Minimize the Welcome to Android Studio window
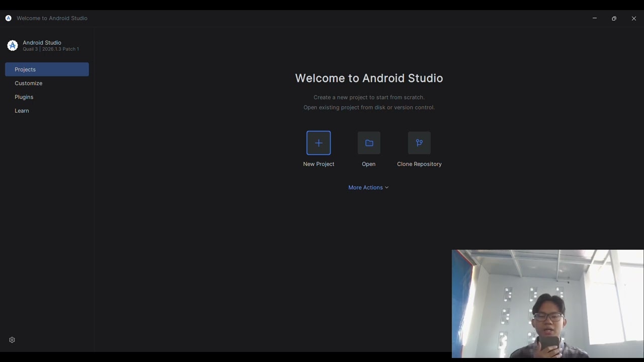 pyautogui.click(x=595, y=18)
